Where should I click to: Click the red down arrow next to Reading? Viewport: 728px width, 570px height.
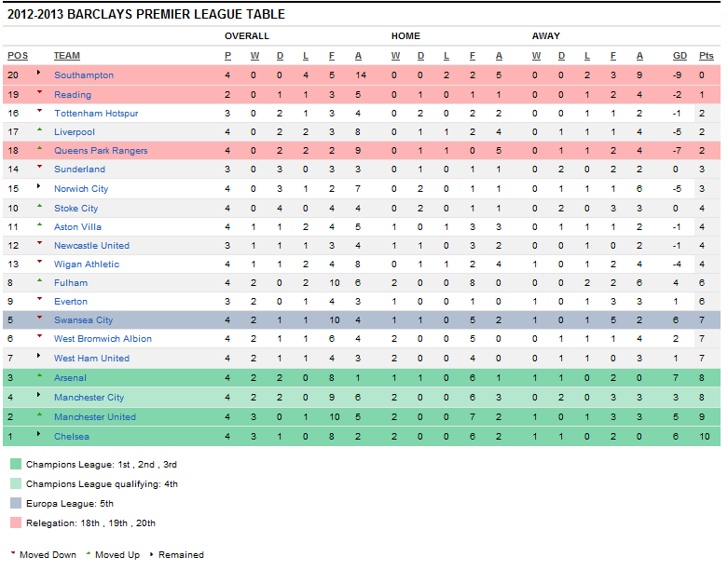pos(39,92)
